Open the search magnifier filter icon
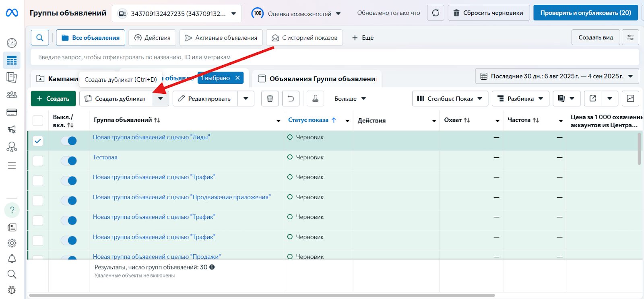Screen dimensions: 644x299 (40, 37)
